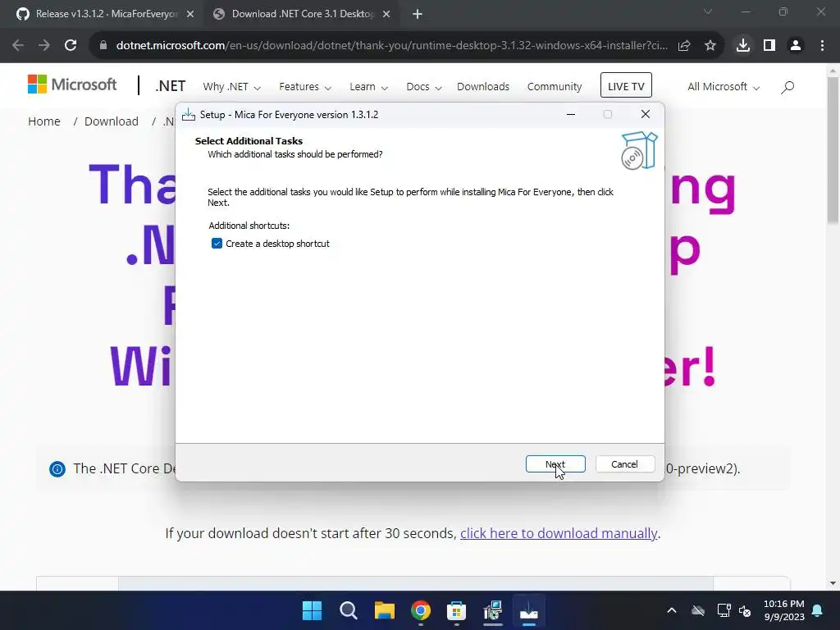Open the clock and date panel
This screenshot has width=840, height=630.
783,610
